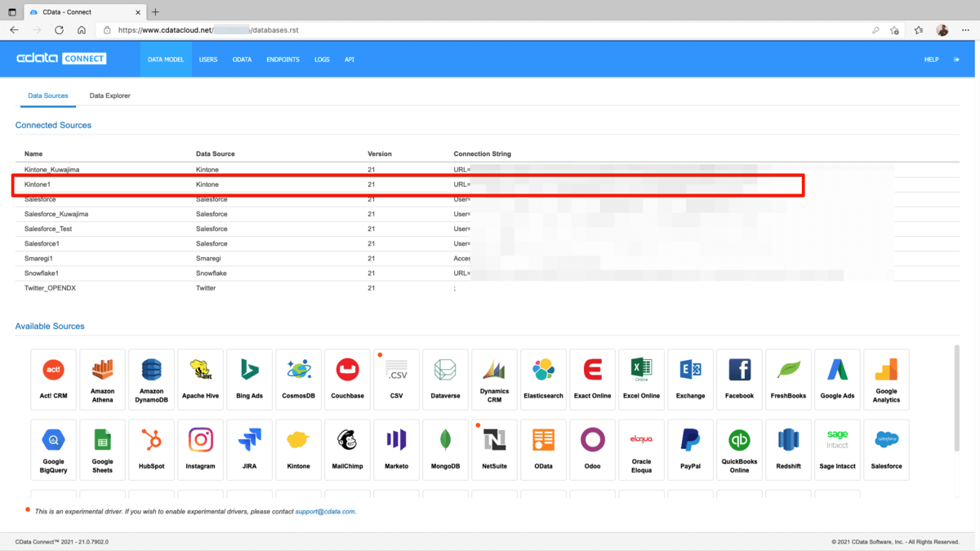Pick Salesforce in Available Sources
This screenshot has width=980, height=551.
click(x=886, y=450)
